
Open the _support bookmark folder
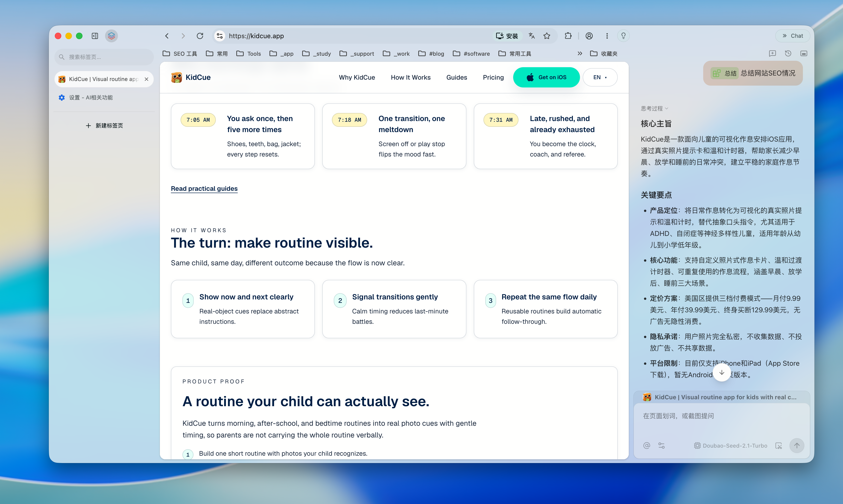[357, 54]
